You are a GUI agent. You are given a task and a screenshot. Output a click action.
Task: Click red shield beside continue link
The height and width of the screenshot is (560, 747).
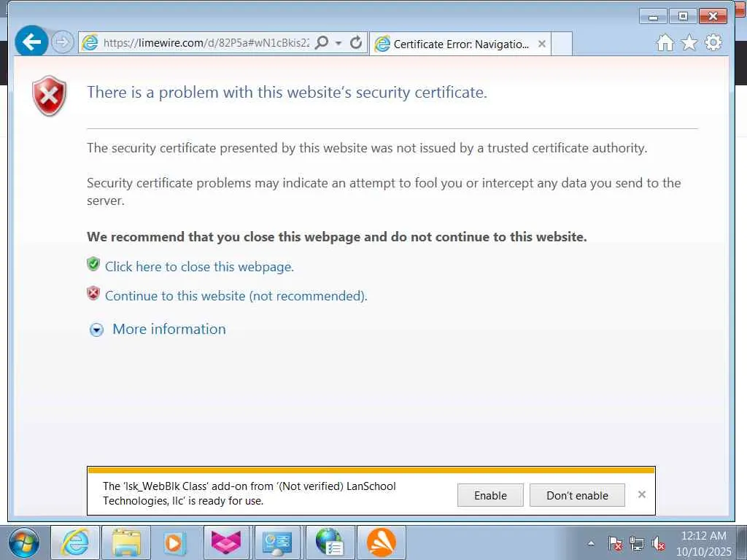[x=93, y=293]
